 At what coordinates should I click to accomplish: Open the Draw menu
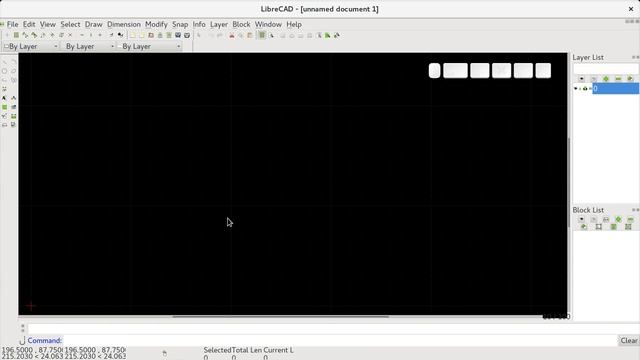93,24
